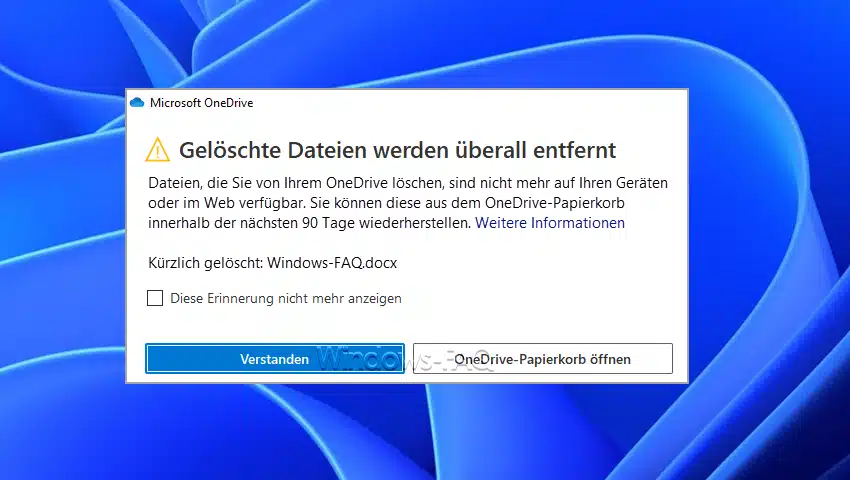Viewport: 850px width, 480px height.
Task: Check 'Diese Erinnerung nicht mehr anzeigen' checkbox
Action: 155,298
